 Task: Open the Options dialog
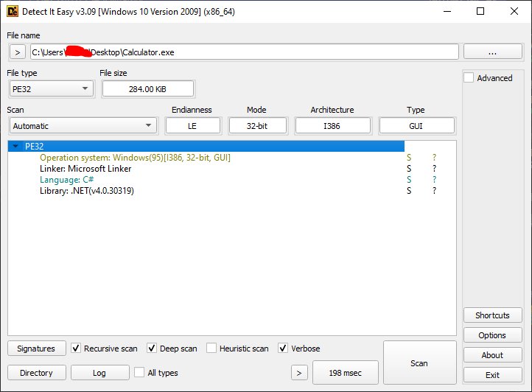click(x=493, y=335)
